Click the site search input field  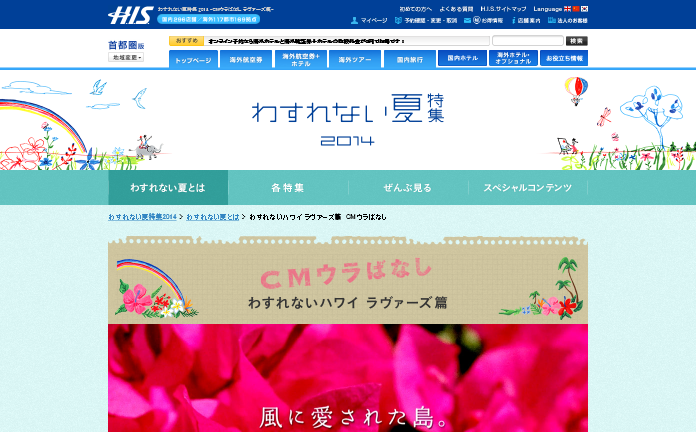tap(528, 41)
